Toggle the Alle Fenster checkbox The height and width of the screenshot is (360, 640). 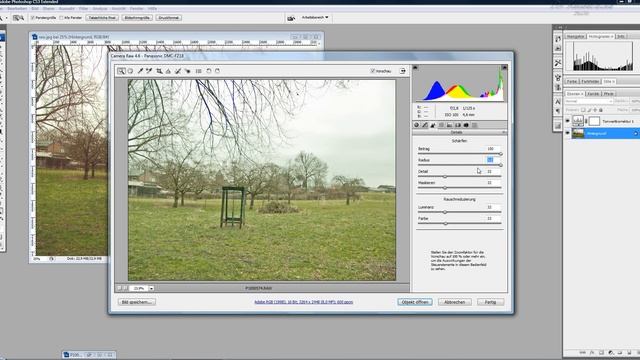[x=61, y=18]
